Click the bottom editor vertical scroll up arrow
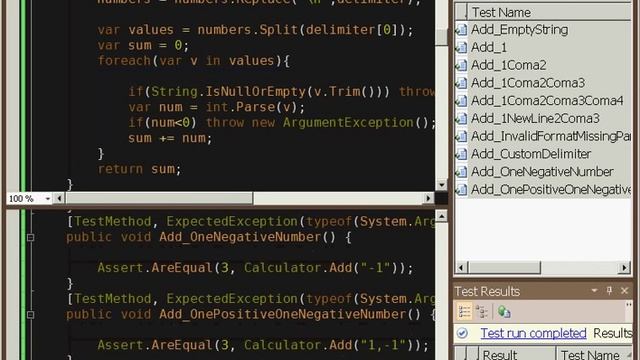Screen dimensions: 640x360 [x=441, y=216]
